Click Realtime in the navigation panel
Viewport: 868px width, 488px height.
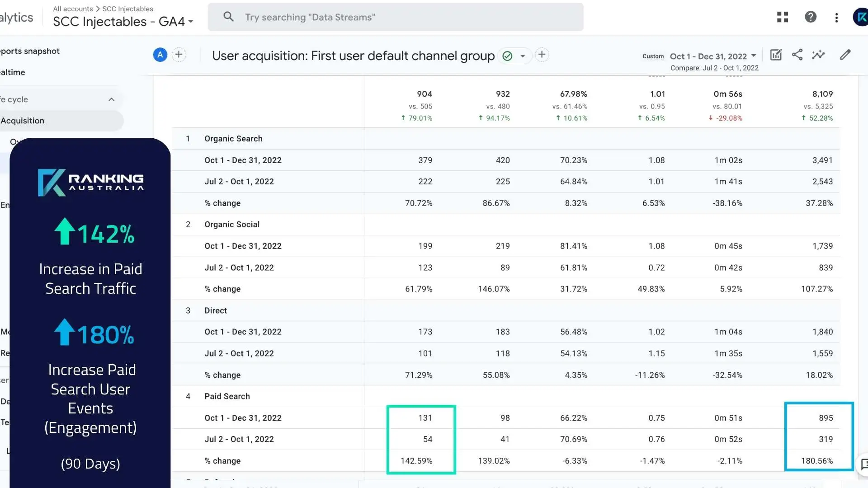click(14, 72)
